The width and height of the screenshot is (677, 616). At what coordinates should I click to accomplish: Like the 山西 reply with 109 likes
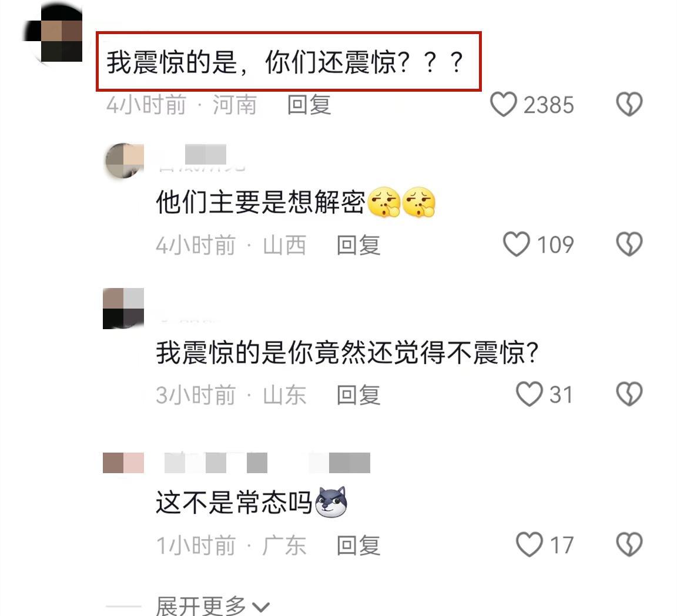pos(517,245)
